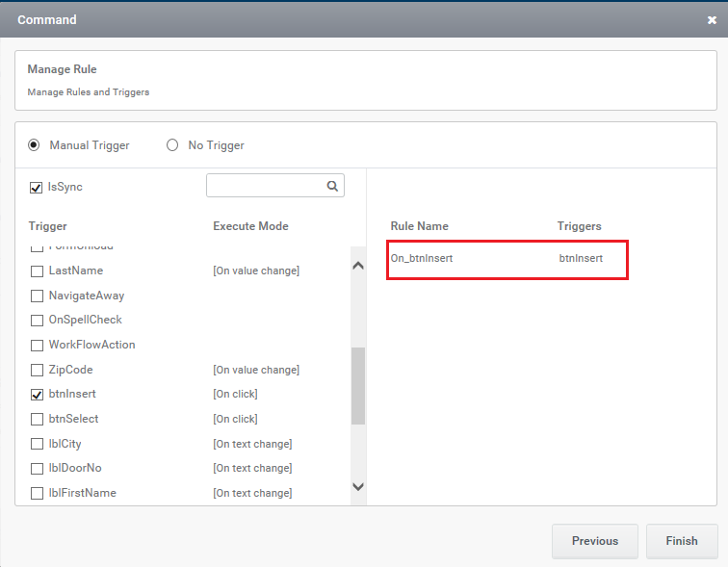Select the On_btnInsert rule row
Image resolution: width=728 pixels, height=567 pixels.
point(507,259)
